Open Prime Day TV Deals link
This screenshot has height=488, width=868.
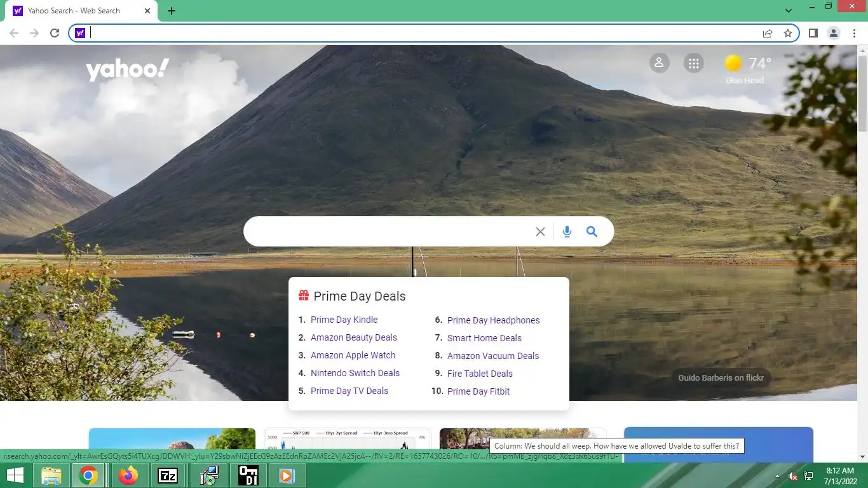coord(349,391)
